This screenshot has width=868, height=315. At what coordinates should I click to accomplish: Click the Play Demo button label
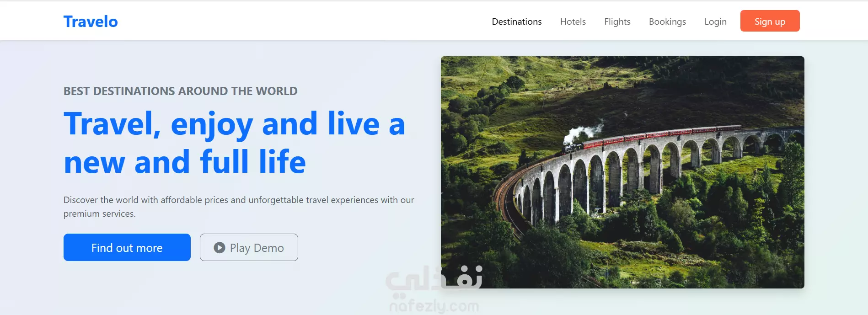pos(257,248)
